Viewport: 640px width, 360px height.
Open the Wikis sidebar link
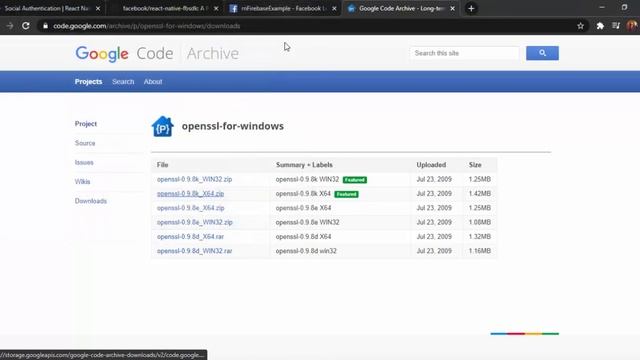click(x=82, y=182)
